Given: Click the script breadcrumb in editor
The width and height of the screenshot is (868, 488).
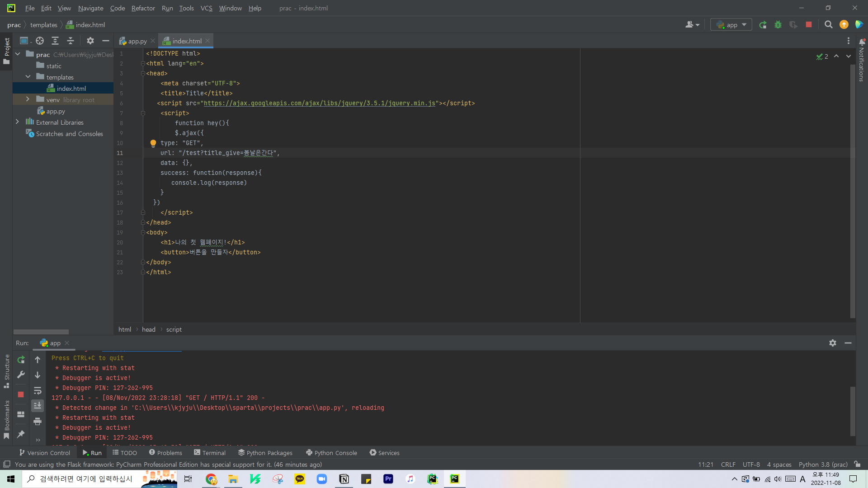Looking at the screenshot, I should point(174,329).
